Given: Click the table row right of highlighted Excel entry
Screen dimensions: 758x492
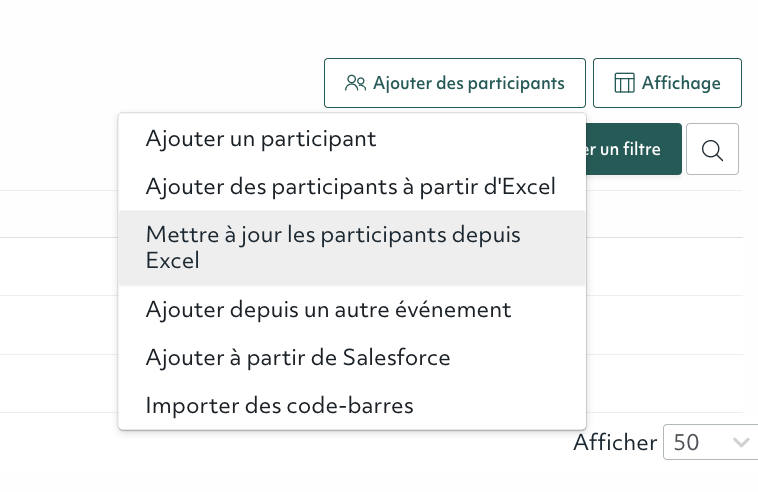Looking at the screenshot, I should (665, 266).
